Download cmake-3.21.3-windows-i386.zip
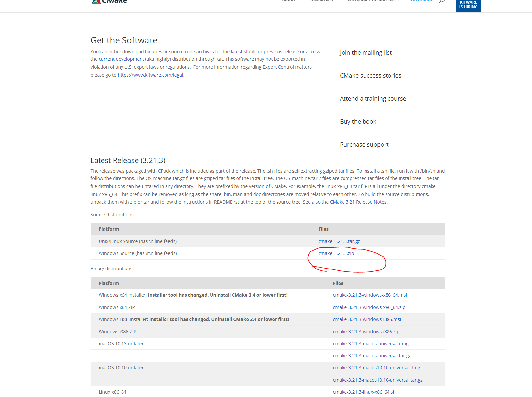This screenshot has height=397, width=532. (366, 332)
